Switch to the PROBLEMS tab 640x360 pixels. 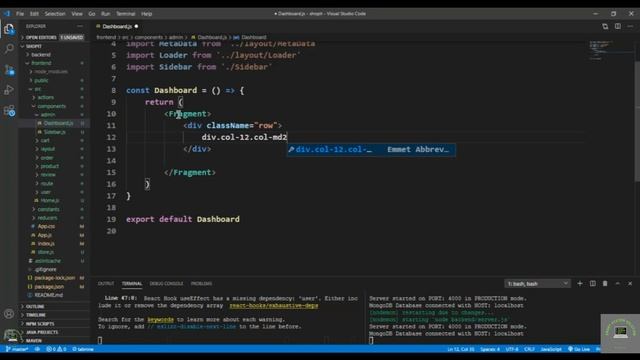[201, 283]
